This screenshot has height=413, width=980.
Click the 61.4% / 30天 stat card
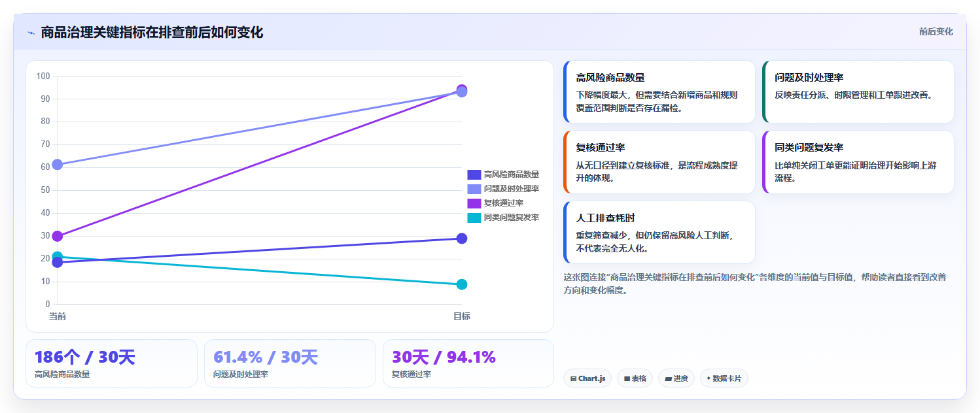[x=290, y=363]
